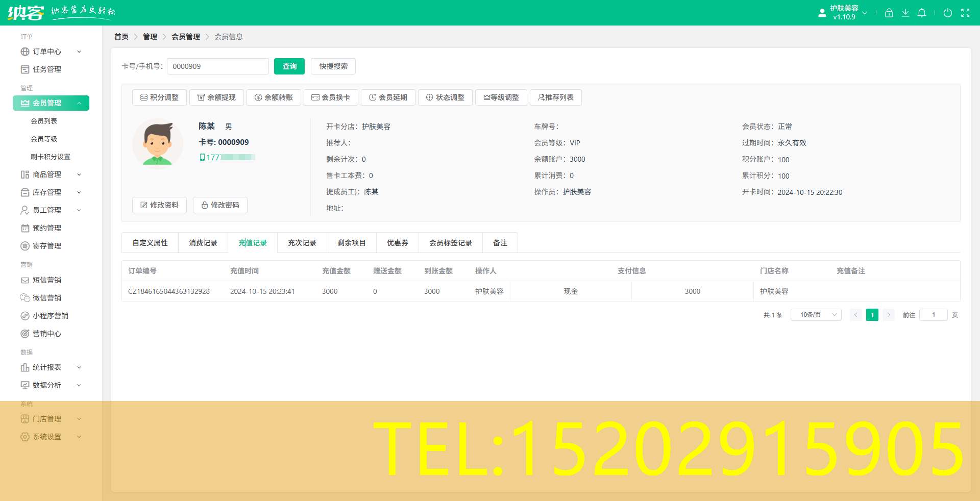Open 短信营销 from the sidebar

[46, 280]
